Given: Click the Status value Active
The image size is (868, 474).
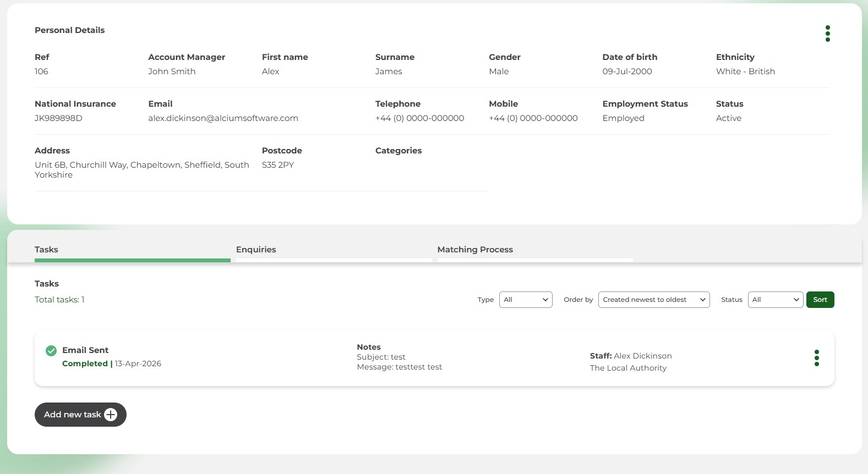Looking at the screenshot, I should 729,118.
